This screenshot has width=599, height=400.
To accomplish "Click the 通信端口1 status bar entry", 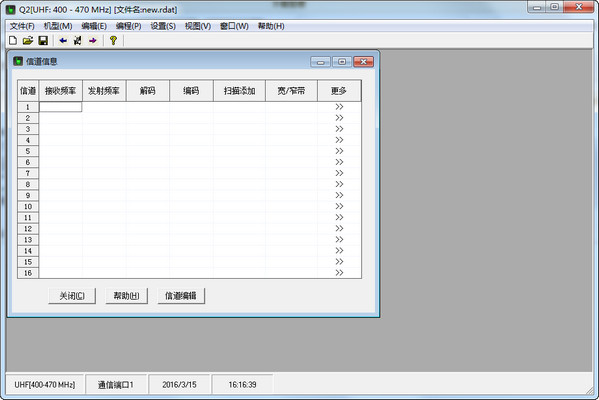I will pyautogui.click(x=116, y=385).
